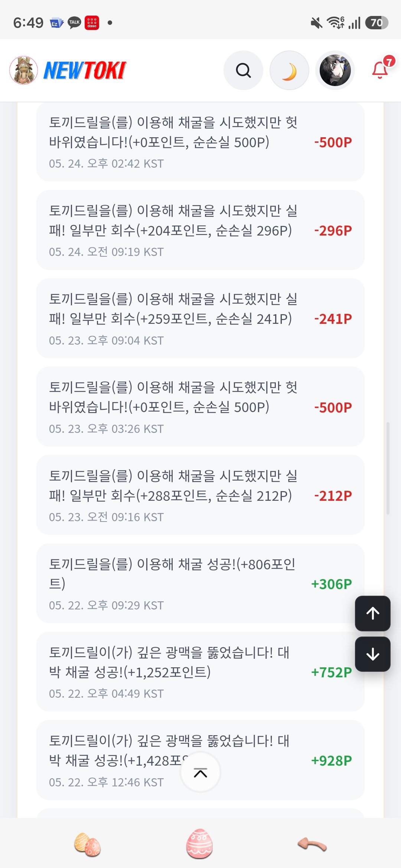
Task: Tap the pink egg icon in bottom bar
Action: 200,844
